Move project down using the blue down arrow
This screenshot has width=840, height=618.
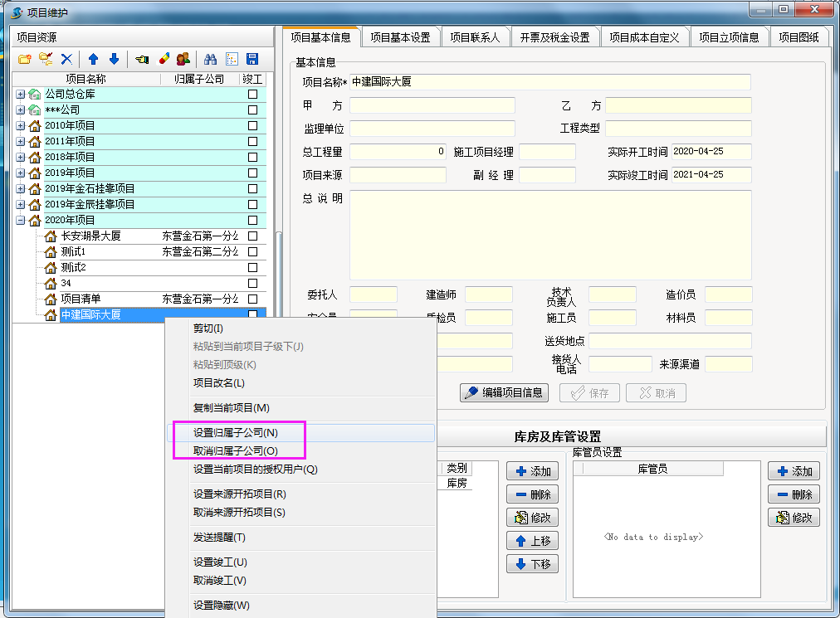click(x=114, y=59)
